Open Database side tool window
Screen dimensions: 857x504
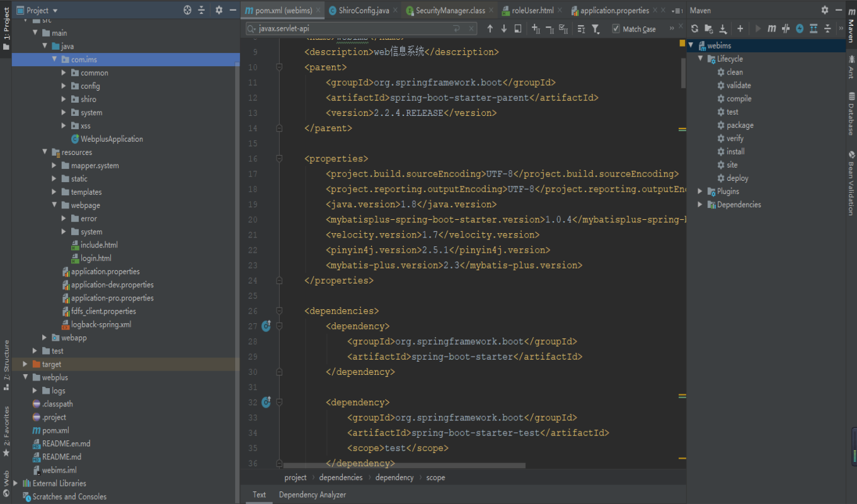pyautogui.click(x=851, y=114)
